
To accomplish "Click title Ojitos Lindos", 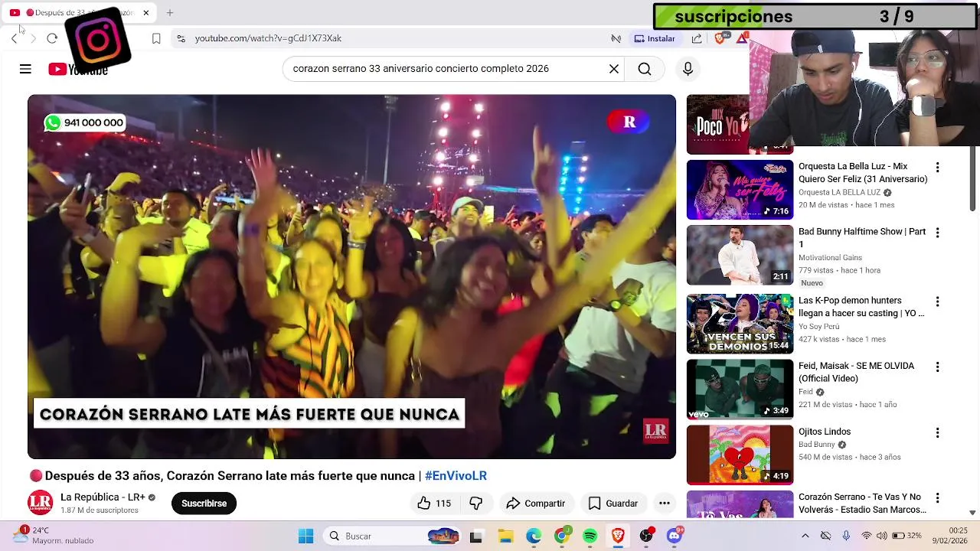I will point(825,432).
